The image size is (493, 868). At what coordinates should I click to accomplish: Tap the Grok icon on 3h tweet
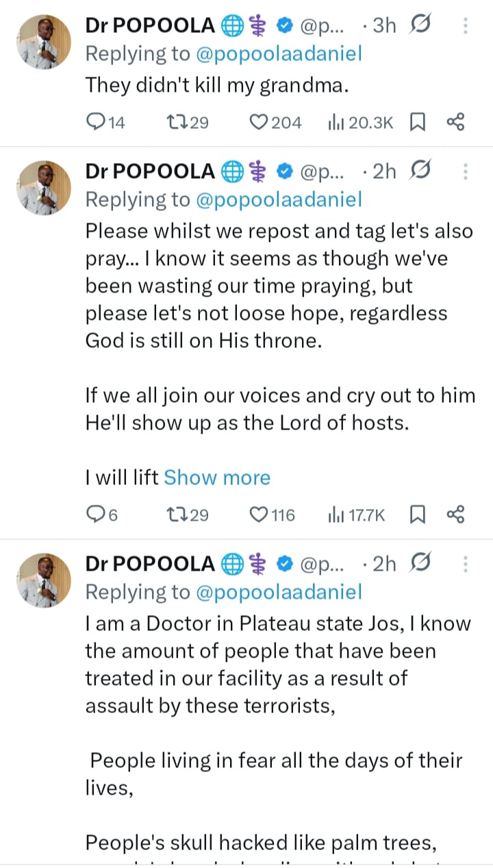coord(419,26)
